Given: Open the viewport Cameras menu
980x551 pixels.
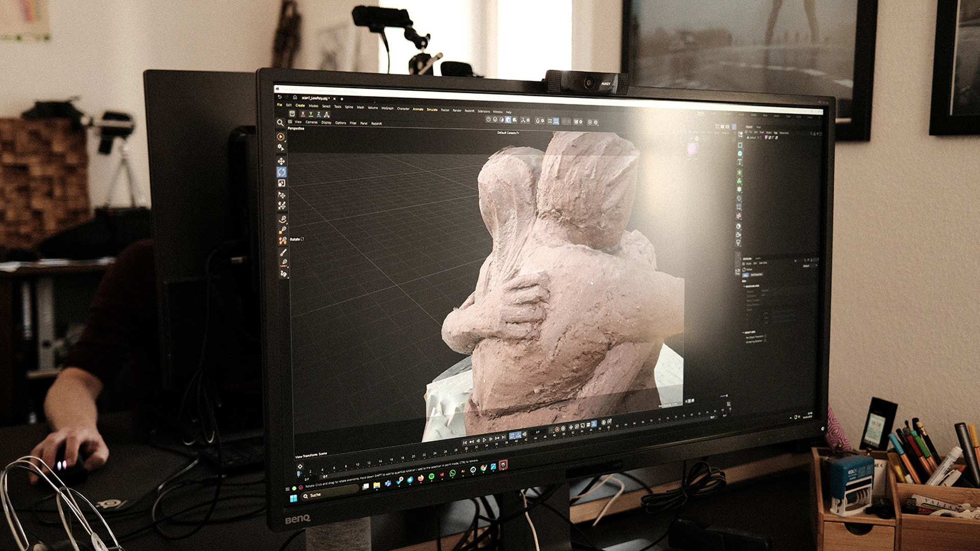Looking at the screenshot, I should pos(311,122).
